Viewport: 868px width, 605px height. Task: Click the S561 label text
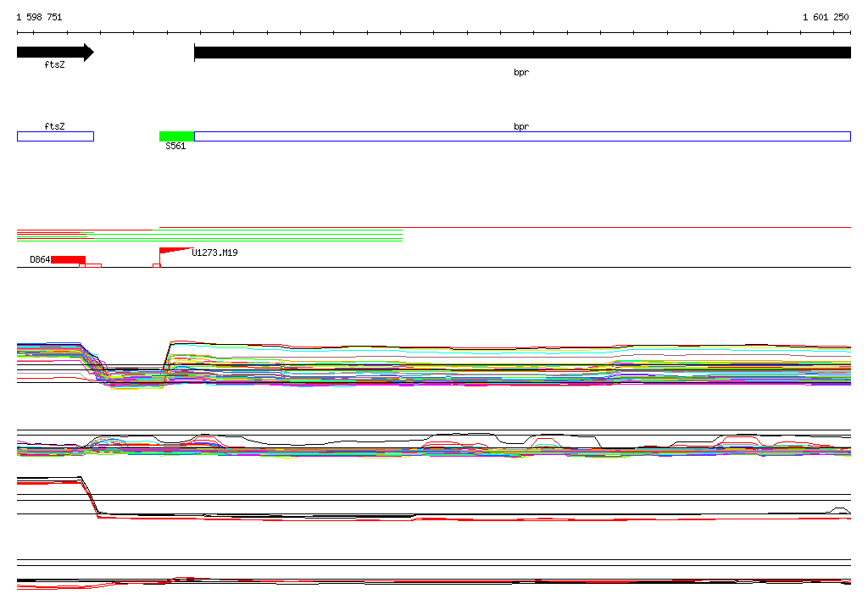coord(175,146)
